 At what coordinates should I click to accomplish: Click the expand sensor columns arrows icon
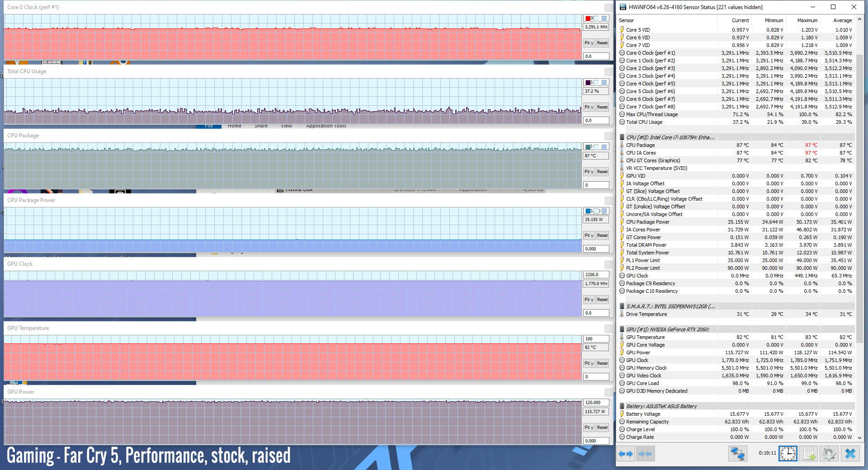pos(626,454)
